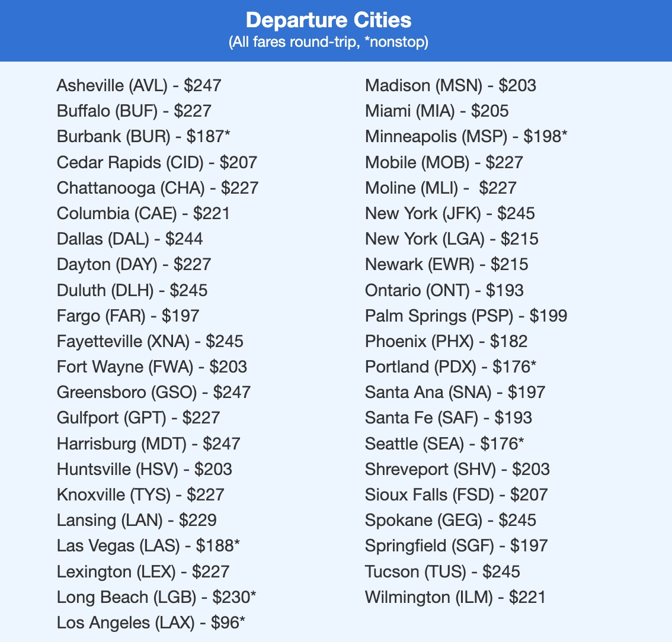672x642 pixels.
Task: Select the Portland (PDX) $176 nonstop fare
Action: 450,367
